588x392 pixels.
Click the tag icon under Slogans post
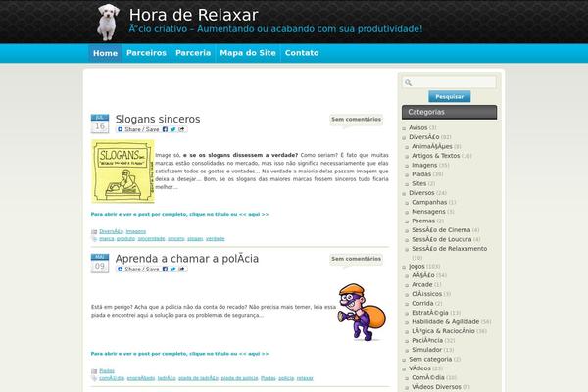pyautogui.click(x=94, y=239)
